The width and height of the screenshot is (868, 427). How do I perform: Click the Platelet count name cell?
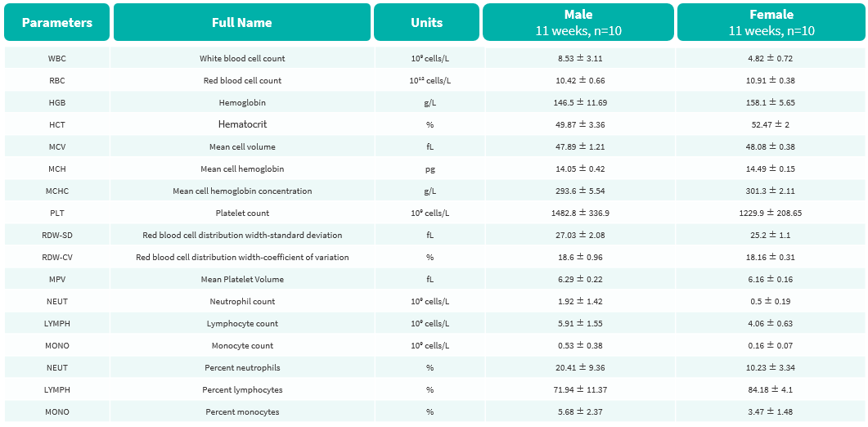pos(242,213)
